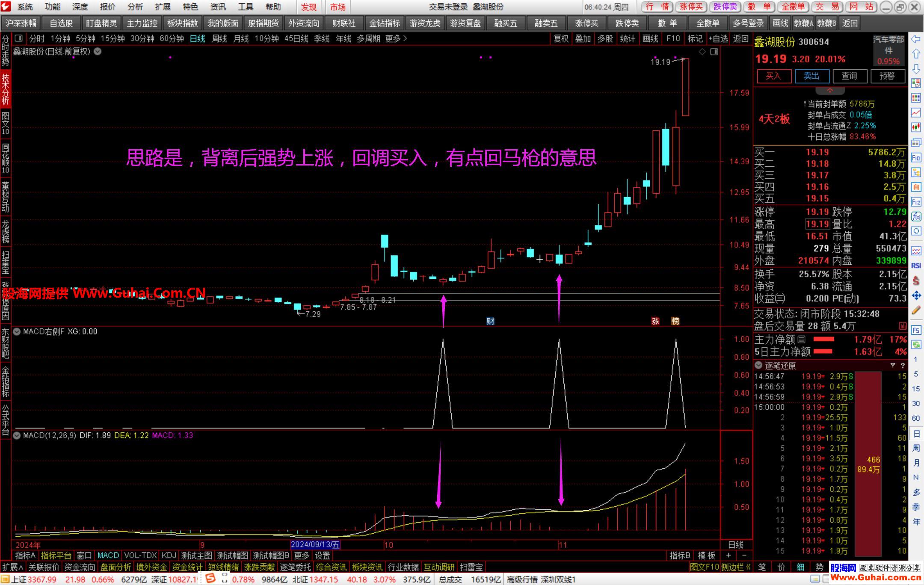Switch to the 60分钟 period tab
This screenshot has width=924, height=585.
172,38
